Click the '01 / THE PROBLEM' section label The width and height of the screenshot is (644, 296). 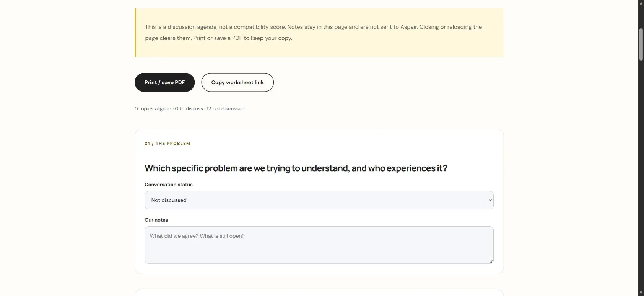point(167,144)
